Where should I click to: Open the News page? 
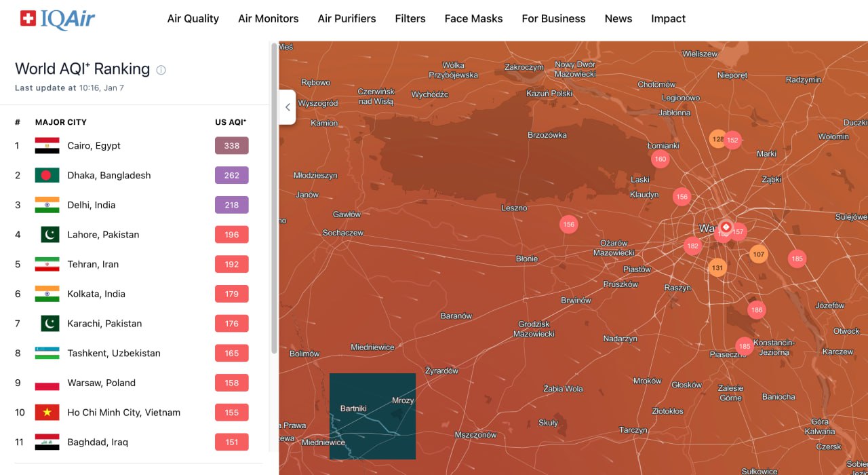tap(618, 19)
